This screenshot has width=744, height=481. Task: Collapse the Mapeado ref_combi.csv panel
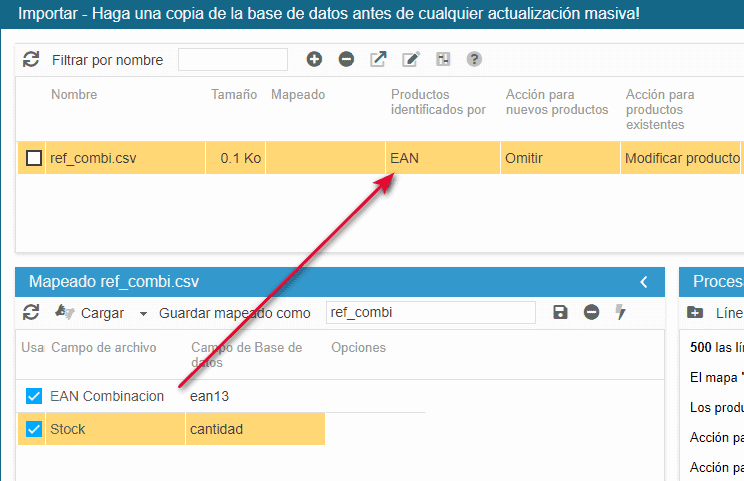tap(644, 282)
